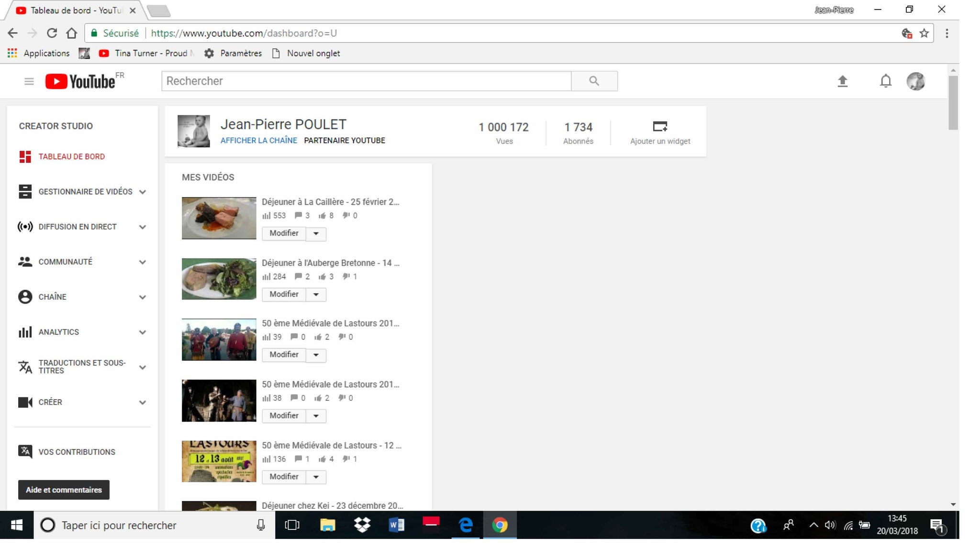Click the Chaîne account icon
This screenshot has height=547, width=980.
[25, 297]
